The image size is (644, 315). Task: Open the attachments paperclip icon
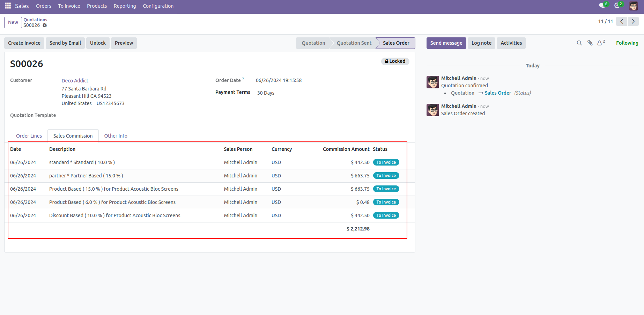tap(590, 43)
